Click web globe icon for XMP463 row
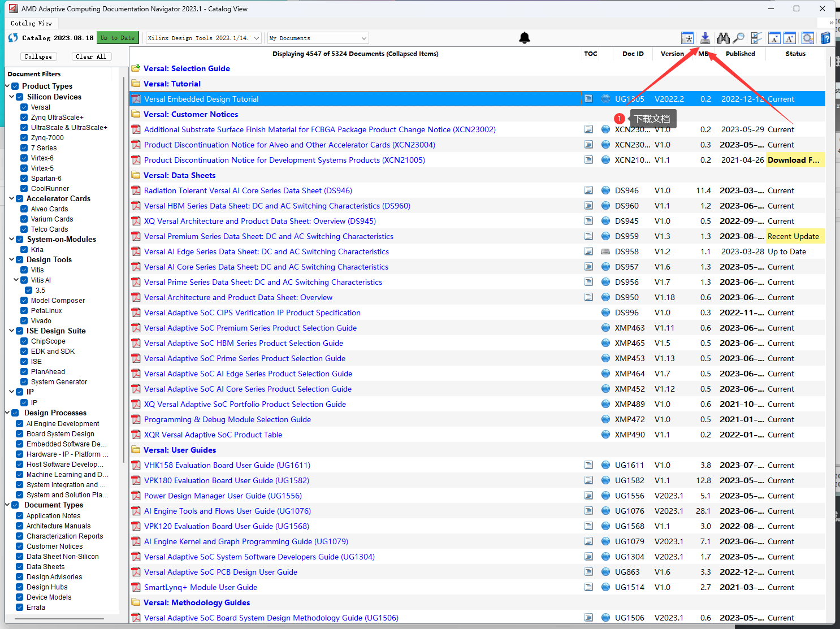This screenshot has width=840, height=629. 605,328
